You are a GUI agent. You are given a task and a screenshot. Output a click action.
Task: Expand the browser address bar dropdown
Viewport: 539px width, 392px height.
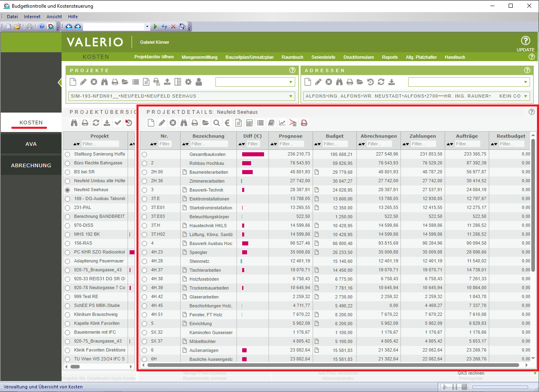(x=147, y=27)
